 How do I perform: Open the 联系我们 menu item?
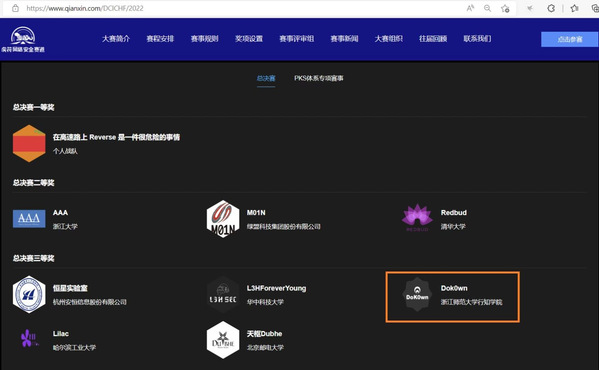477,39
